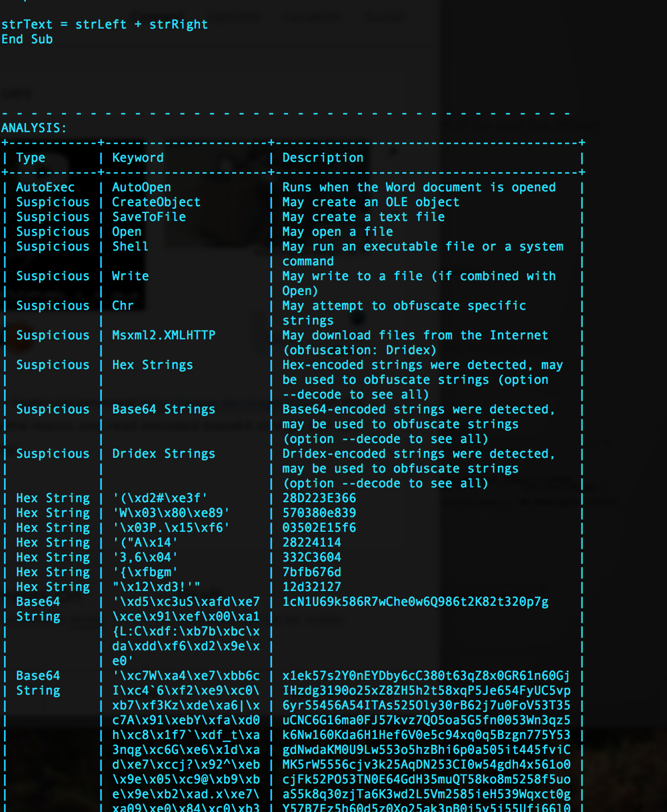
Task: Click Base64 line starting 'x1ek57s2Y0nEYDby6cC380'
Action: [x=427, y=676]
